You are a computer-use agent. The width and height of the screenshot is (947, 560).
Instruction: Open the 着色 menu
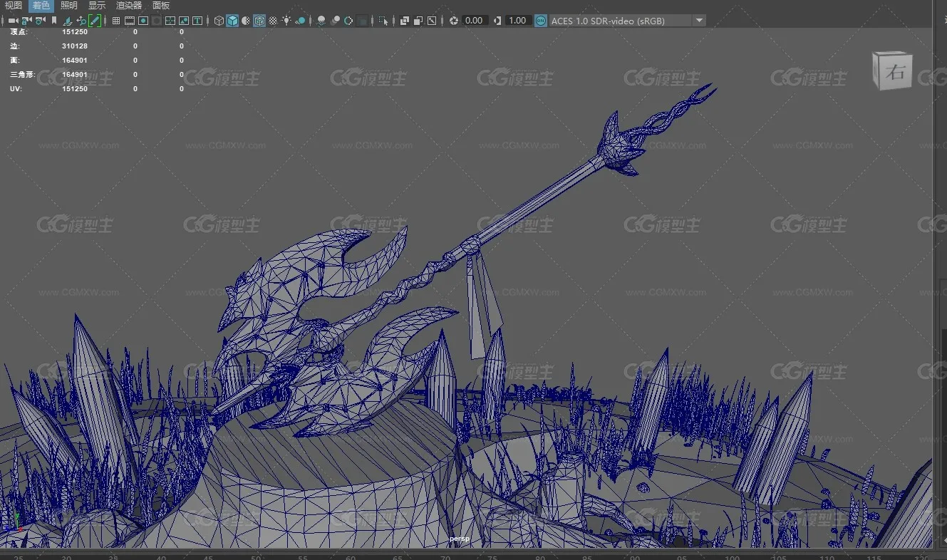pyautogui.click(x=41, y=6)
